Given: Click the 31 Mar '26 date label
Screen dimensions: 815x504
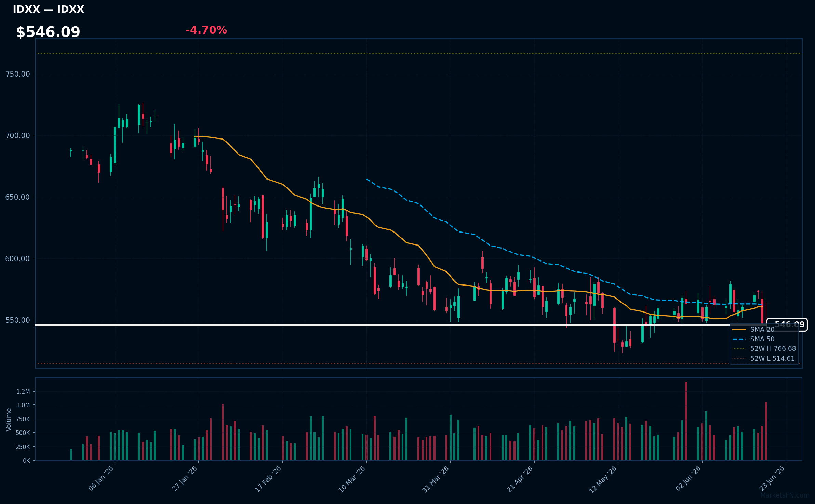Looking at the screenshot, I should [x=436, y=479].
